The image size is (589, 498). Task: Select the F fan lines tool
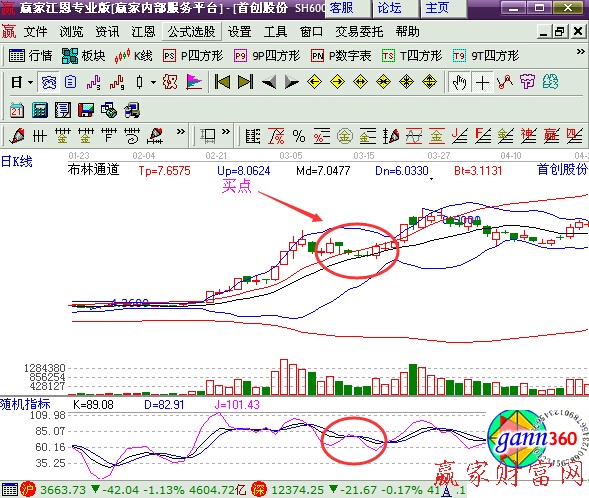click(x=482, y=136)
